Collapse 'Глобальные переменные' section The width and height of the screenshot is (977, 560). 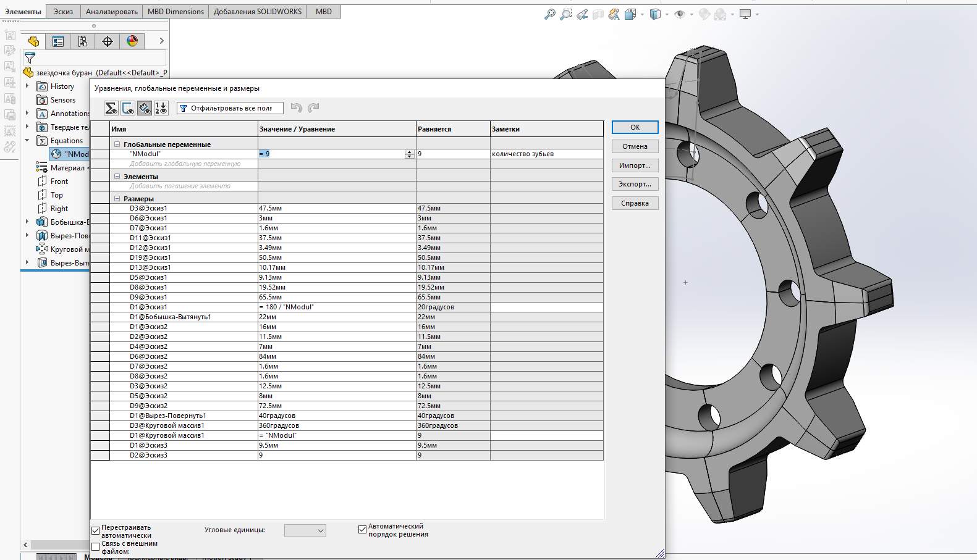117,144
